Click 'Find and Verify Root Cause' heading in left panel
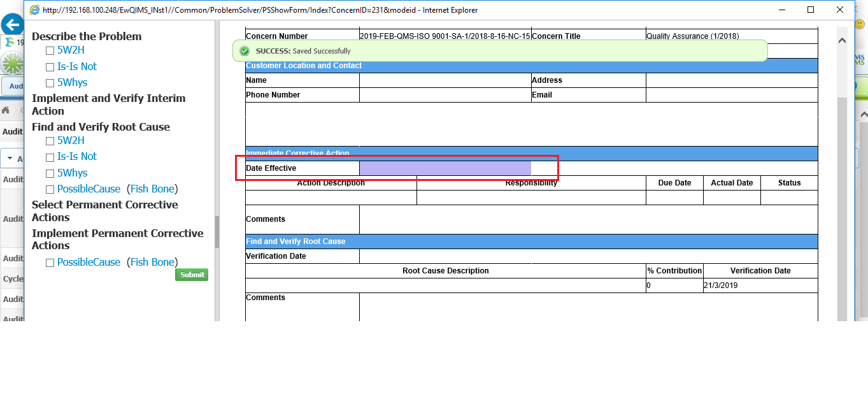Screen dimensions: 868x397 101,127
